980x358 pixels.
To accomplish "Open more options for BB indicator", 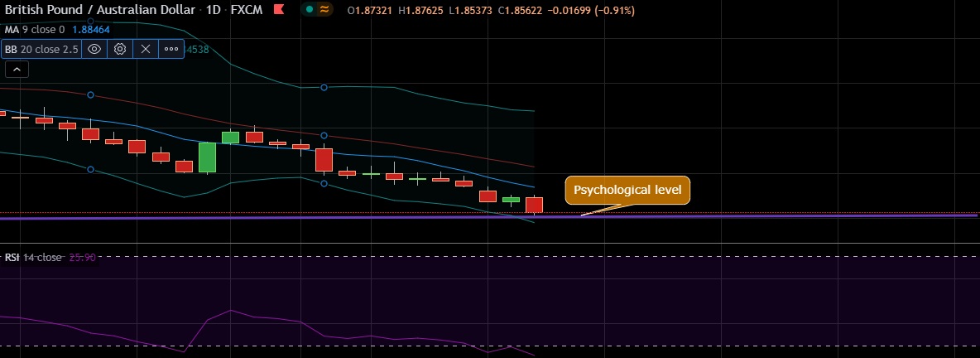I will (x=171, y=49).
